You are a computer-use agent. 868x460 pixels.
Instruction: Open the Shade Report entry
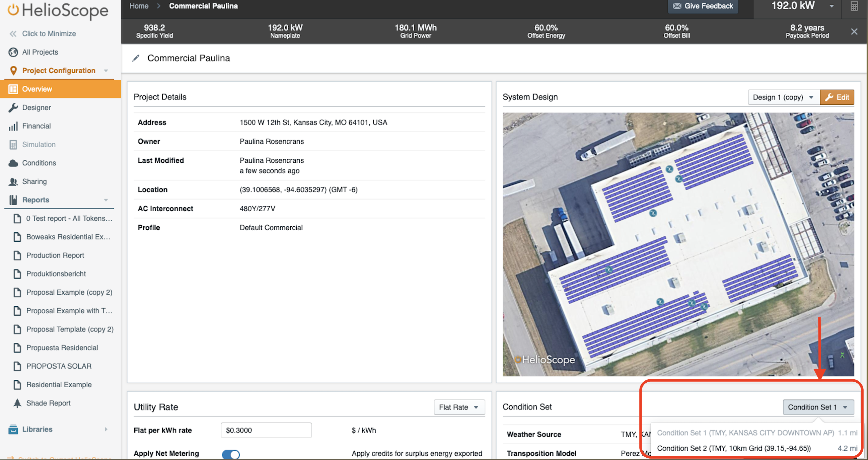click(48, 403)
